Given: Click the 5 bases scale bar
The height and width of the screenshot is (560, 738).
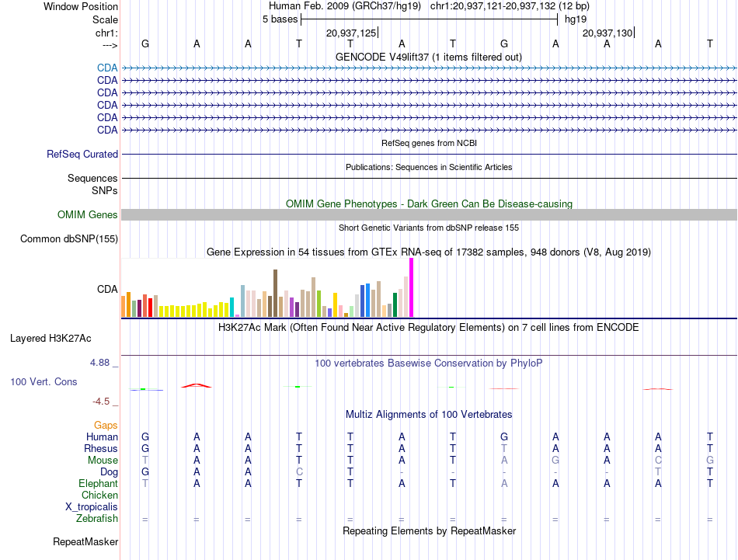Looking at the screenshot, I should [430, 19].
